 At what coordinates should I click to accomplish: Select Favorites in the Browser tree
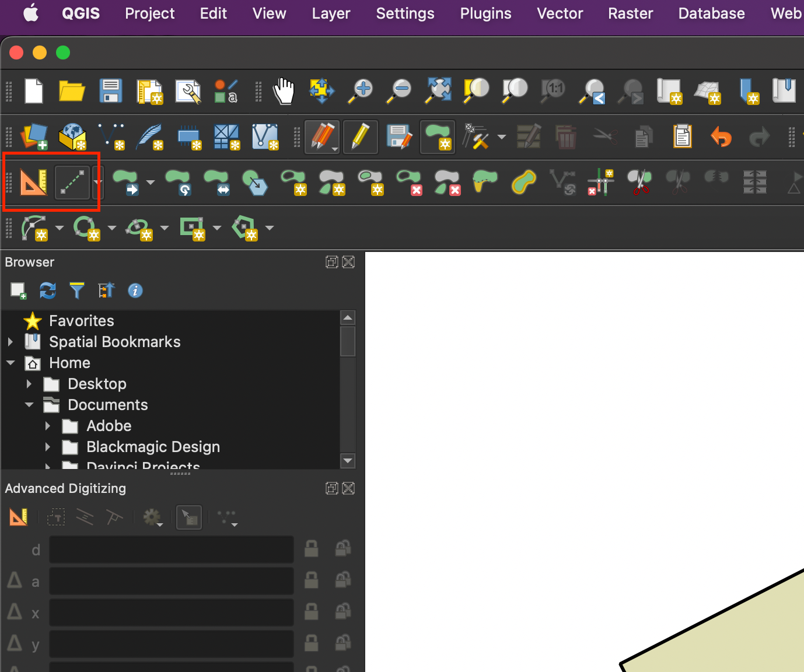(81, 321)
